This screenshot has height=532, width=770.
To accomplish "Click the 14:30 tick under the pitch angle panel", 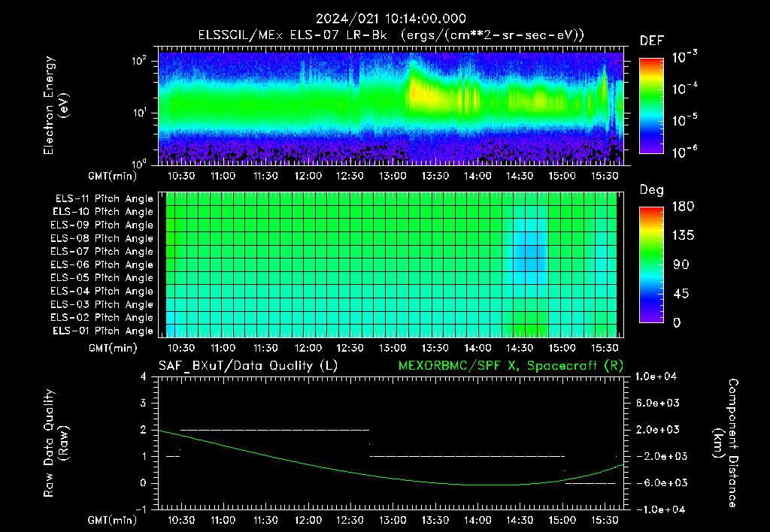I will coord(520,348).
